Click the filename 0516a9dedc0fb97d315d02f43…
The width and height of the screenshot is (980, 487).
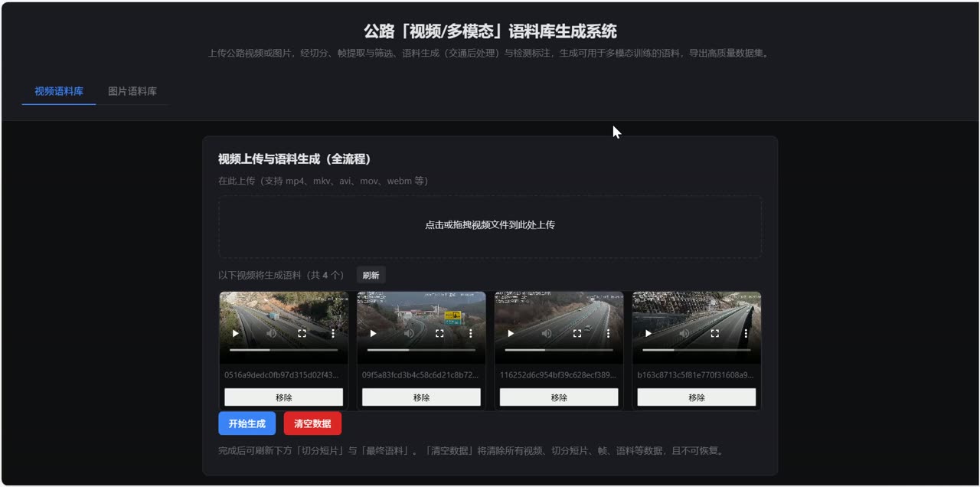[x=283, y=375]
